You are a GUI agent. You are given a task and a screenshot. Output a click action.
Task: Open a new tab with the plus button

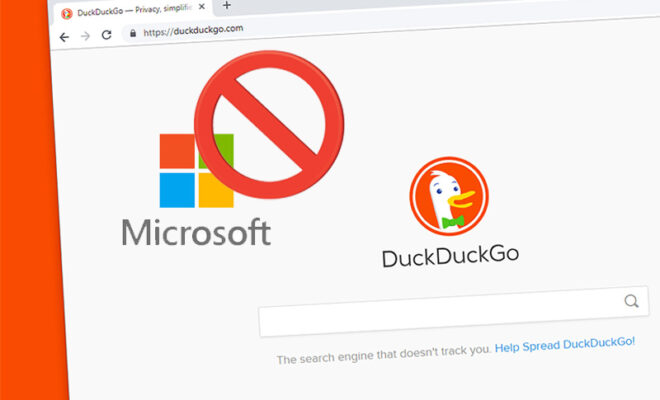pyautogui.click(x=226, y=5)
